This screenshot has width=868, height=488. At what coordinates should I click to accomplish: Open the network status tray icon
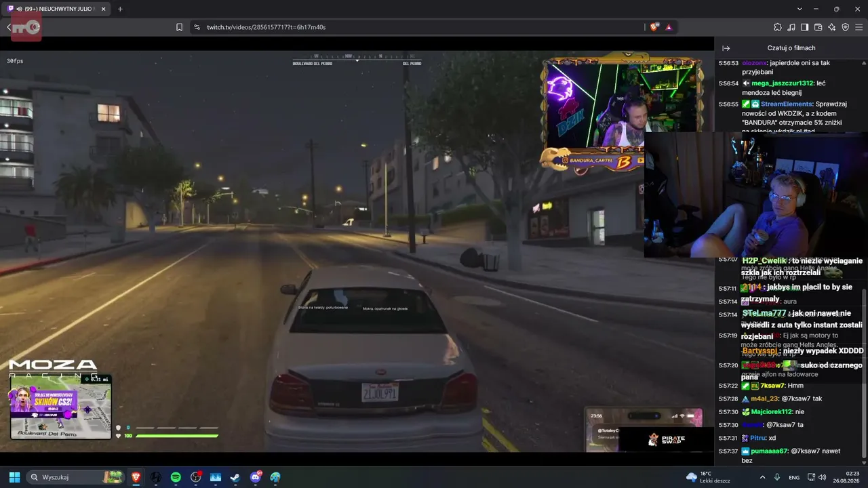812,477
